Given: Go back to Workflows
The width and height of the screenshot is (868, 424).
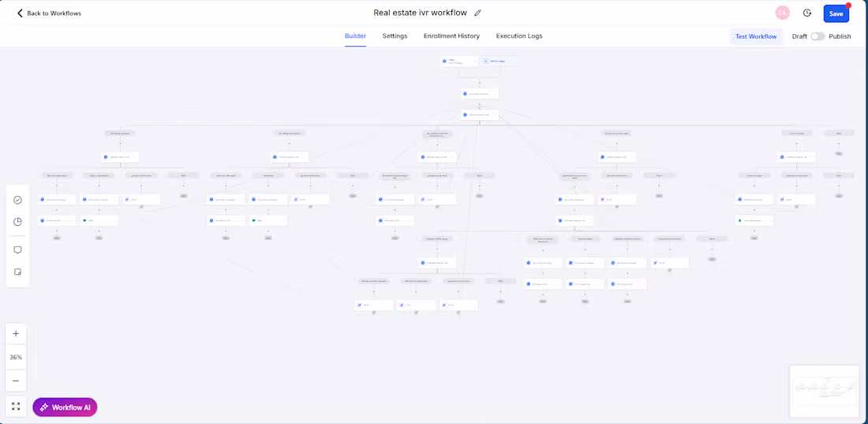Looking at the screenshot, I should (x=49, y=13).
